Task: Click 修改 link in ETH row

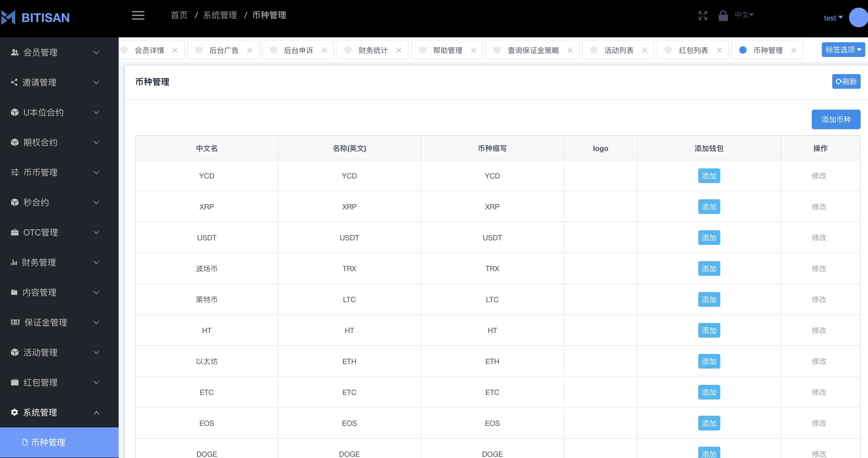Action: point(819,361)
